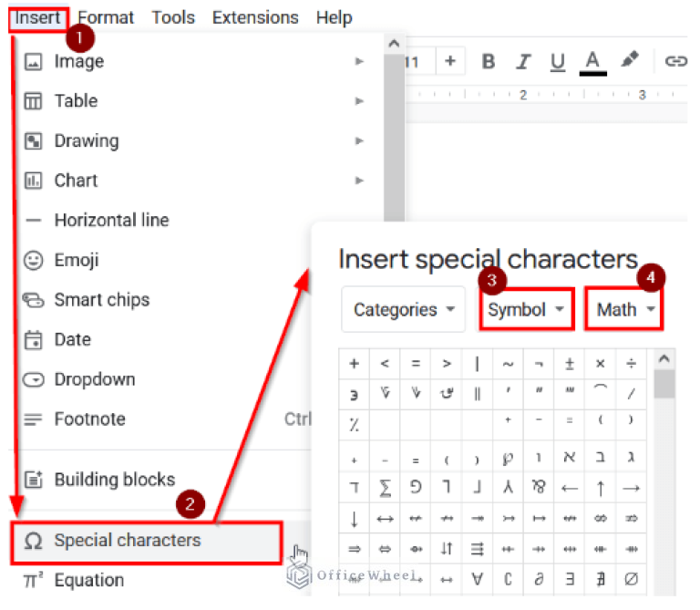Insert the division ÷ symbol
The height and width of the screenshot is (610, 700).
tap(631, 364)
